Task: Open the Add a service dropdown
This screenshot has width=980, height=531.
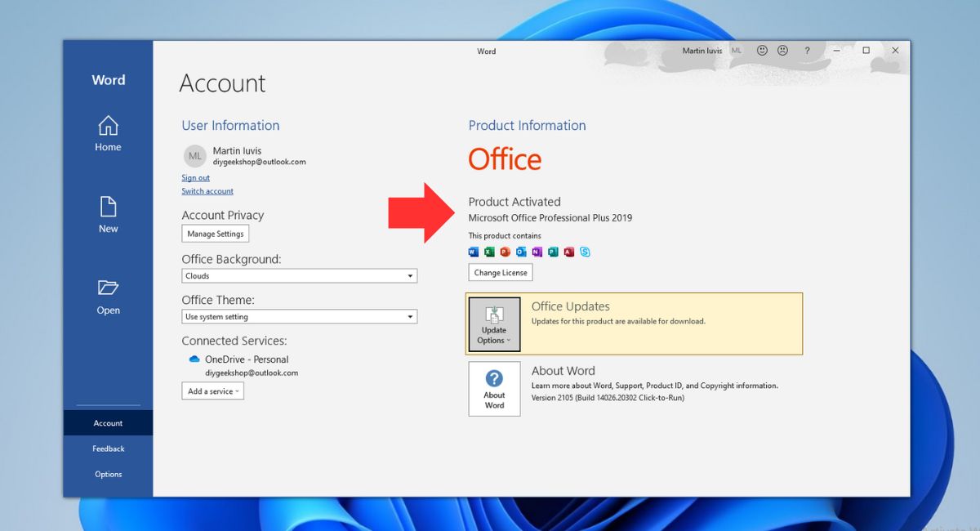Action: pyautogui.click(x=212, y=391)
